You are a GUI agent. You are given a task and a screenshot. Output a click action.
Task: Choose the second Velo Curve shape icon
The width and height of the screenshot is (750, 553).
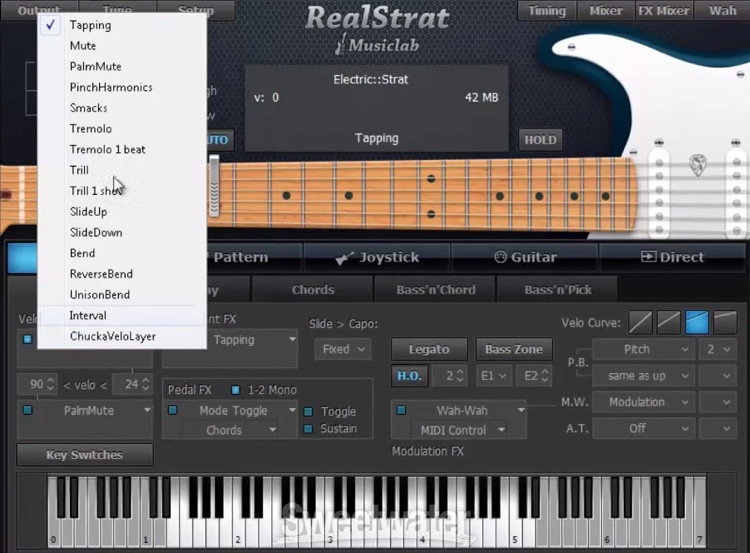click(669, 322)
